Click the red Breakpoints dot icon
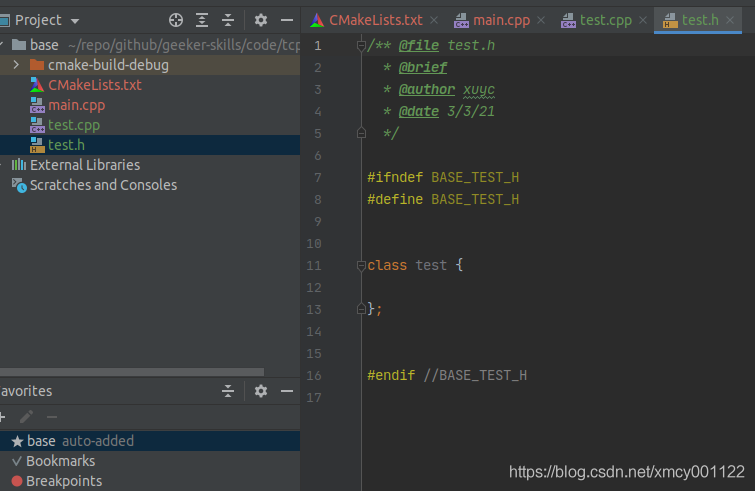 coord(17,481)
